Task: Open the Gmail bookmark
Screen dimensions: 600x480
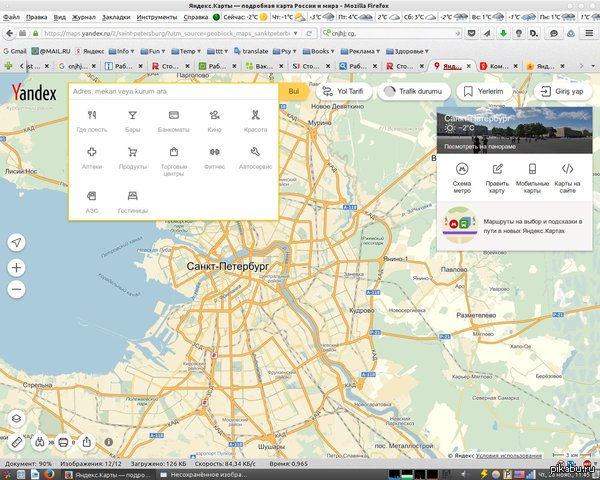Action: coord(15,51)
